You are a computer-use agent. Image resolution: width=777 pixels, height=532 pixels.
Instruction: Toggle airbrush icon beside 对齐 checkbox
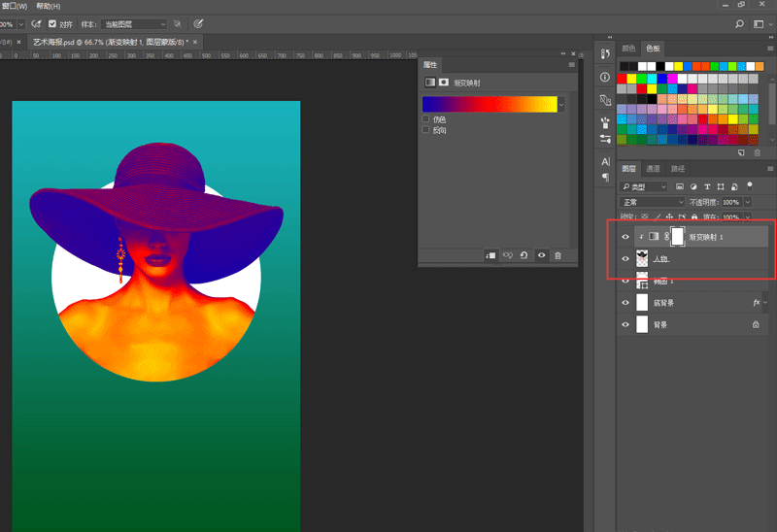click(36, 23)
